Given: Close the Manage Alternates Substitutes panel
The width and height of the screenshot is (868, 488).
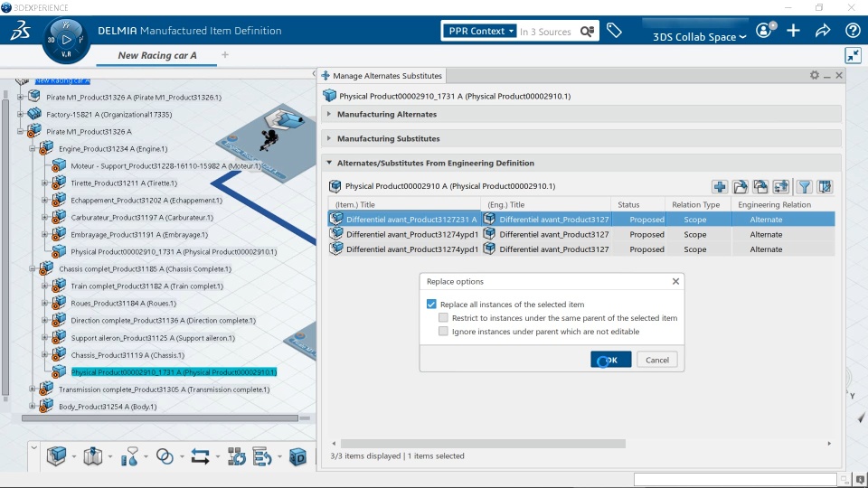Looking at the screenshot, I should tap(839, 75).
